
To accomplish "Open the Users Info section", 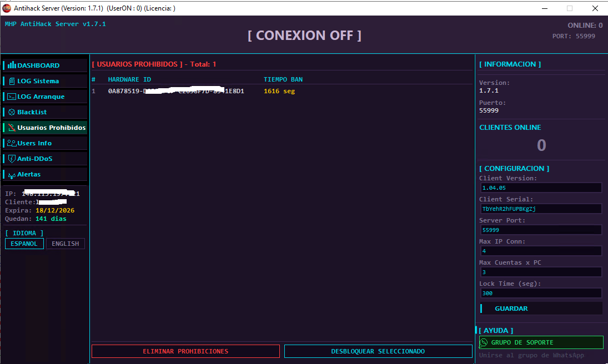I will (x=45, y=143).
